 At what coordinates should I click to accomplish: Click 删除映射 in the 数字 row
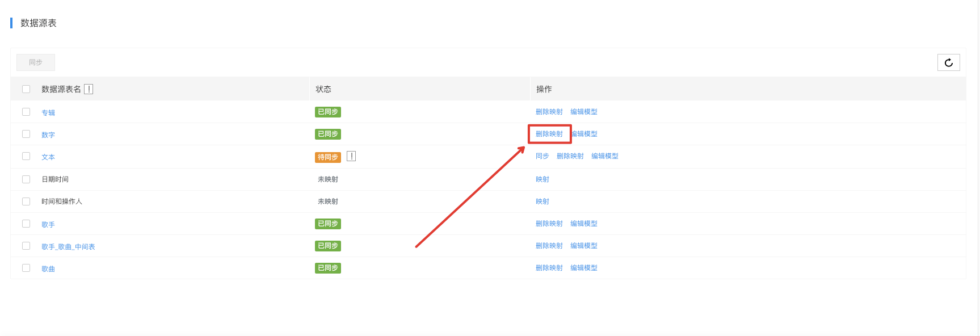[549, 134]
